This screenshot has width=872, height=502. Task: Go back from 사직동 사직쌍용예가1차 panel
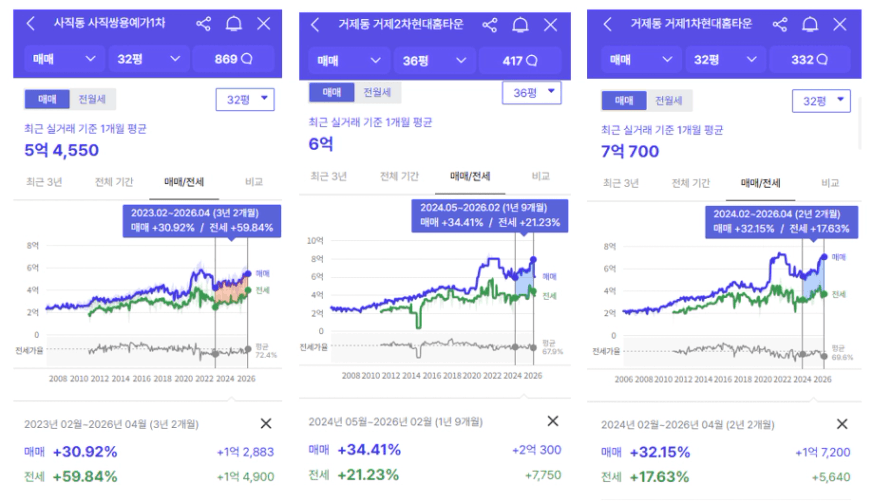pyautogui.click(x=31, y=23)
